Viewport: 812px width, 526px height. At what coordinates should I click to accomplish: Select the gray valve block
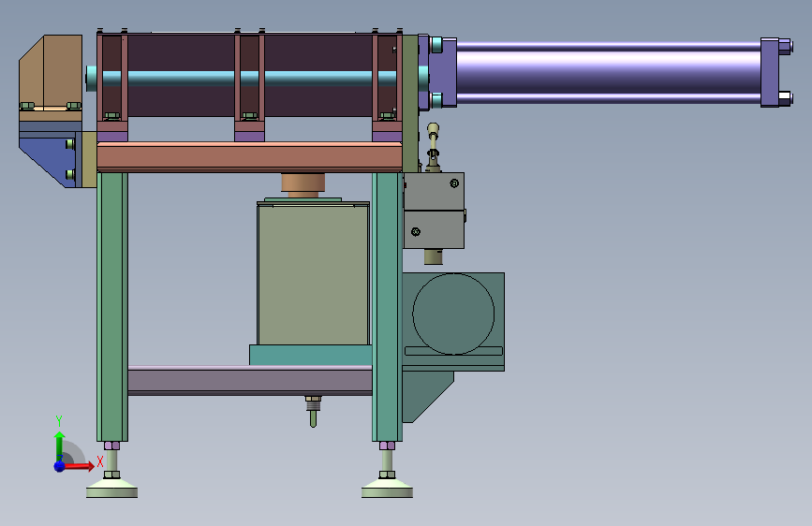434,211
